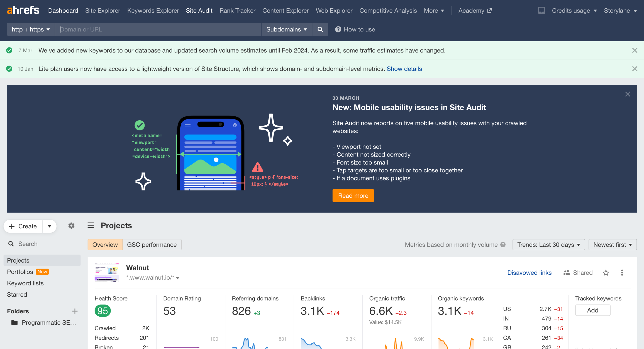Dismiss the 10 Jan notification
The image size is (644, 349).
click(634, 69)
